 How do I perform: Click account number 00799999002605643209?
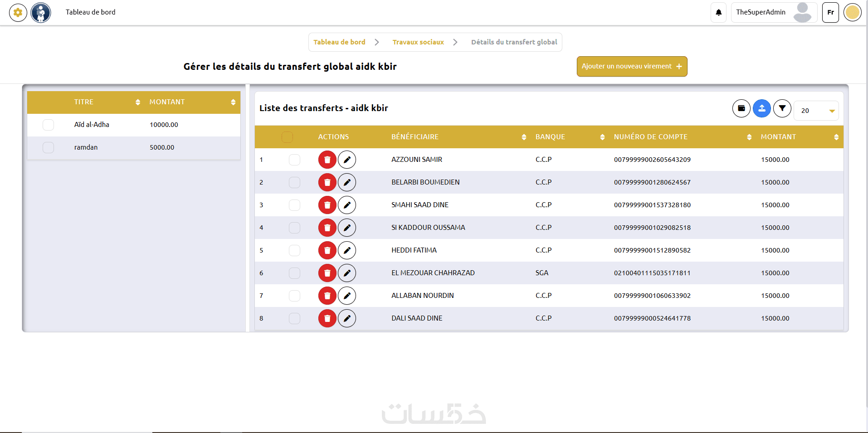tap(652, 160)
